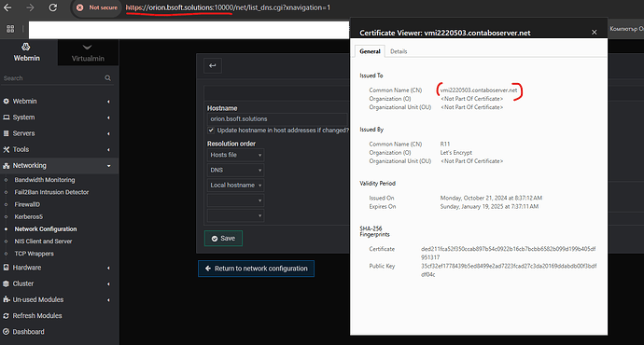Expand the Hardware category arrow
This screenshot has height=345, width=644.
coord(108,268)
